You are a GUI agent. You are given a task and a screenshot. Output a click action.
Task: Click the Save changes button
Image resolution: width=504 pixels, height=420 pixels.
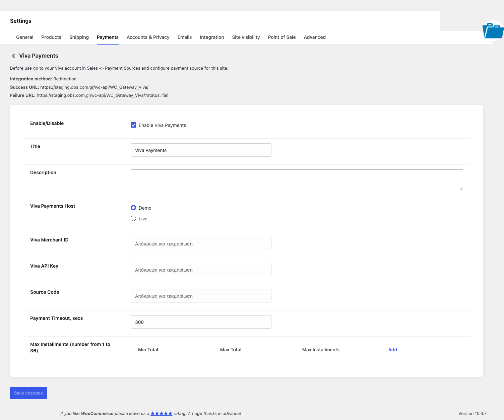[28, 393]
